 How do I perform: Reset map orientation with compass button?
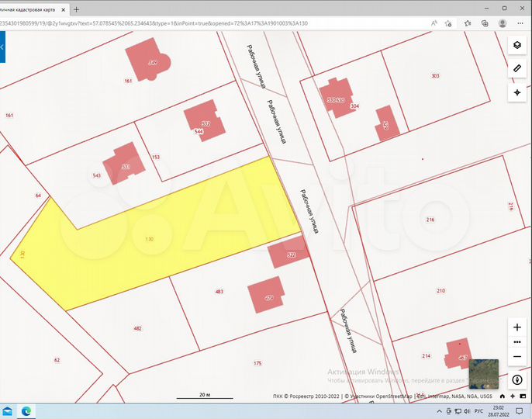(x=516, y=381)
